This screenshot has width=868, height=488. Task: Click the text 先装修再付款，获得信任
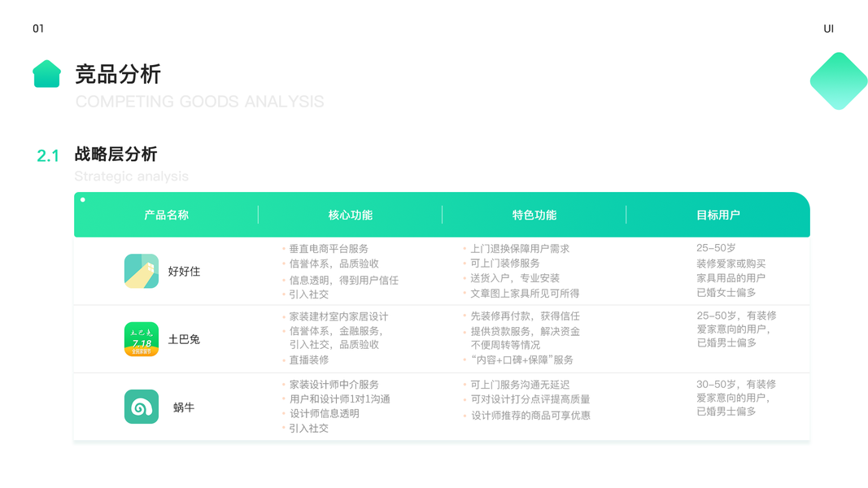click(526, 316)
